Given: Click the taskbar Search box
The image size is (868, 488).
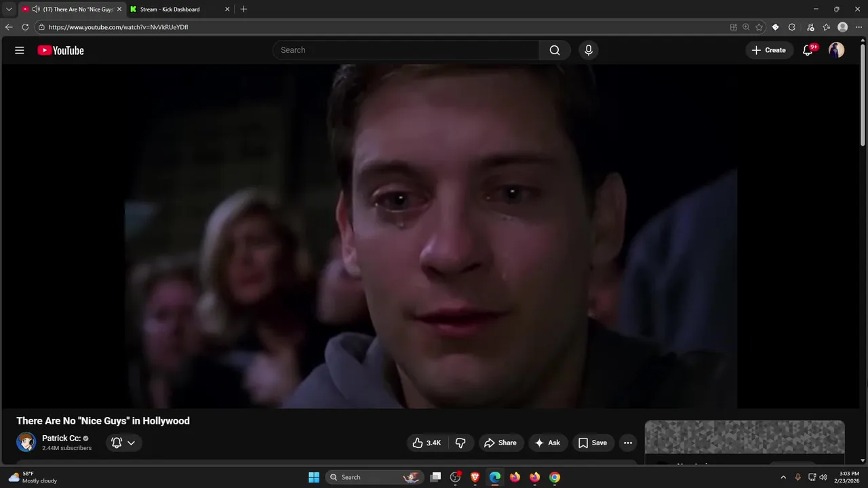Looking at the screenshot, I should (374, 477).
